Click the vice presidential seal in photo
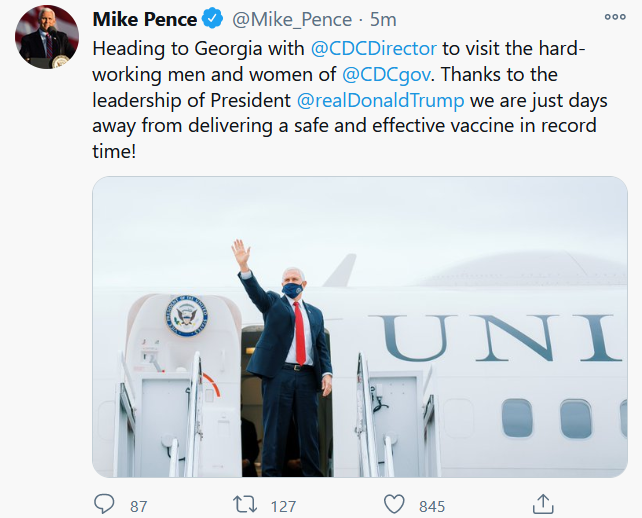The height and width of the screenshot is (518, 642). pyautogui.click(x=187, y=316)
